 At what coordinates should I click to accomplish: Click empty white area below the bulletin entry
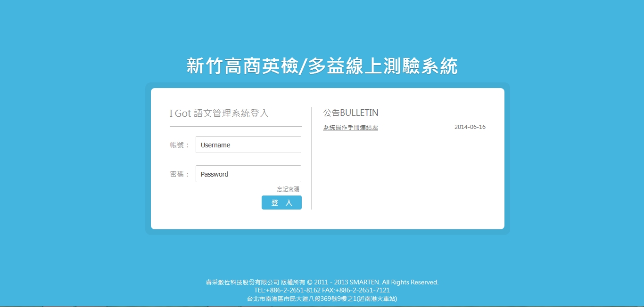click(x=405, y=179)
